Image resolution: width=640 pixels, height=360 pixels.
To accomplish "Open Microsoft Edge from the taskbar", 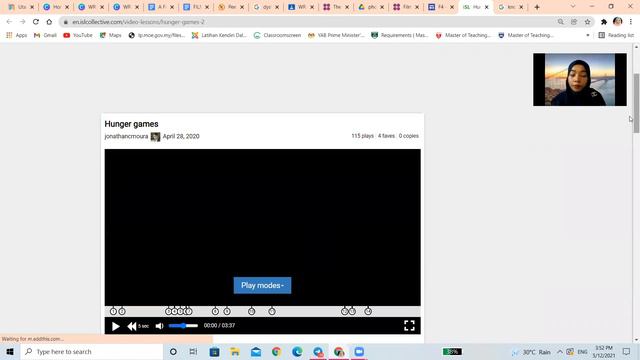I will click(x=297, y=352).
